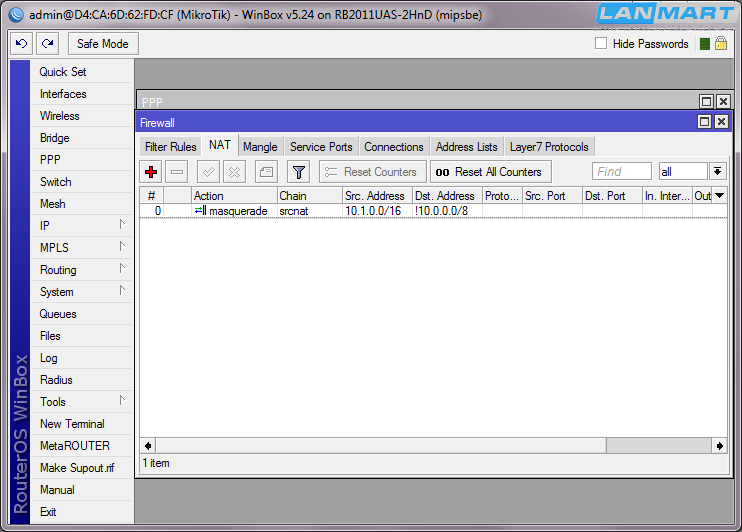Sort by Chain column header

309,195
